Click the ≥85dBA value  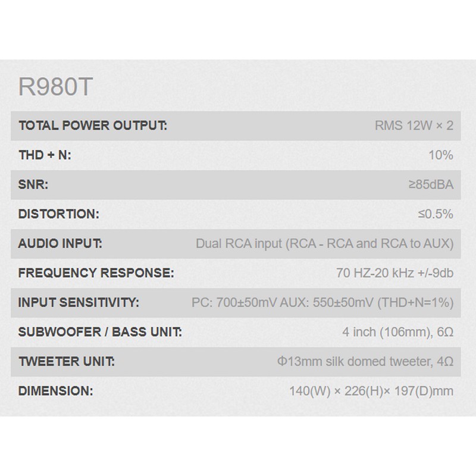(x=431, y=185)
